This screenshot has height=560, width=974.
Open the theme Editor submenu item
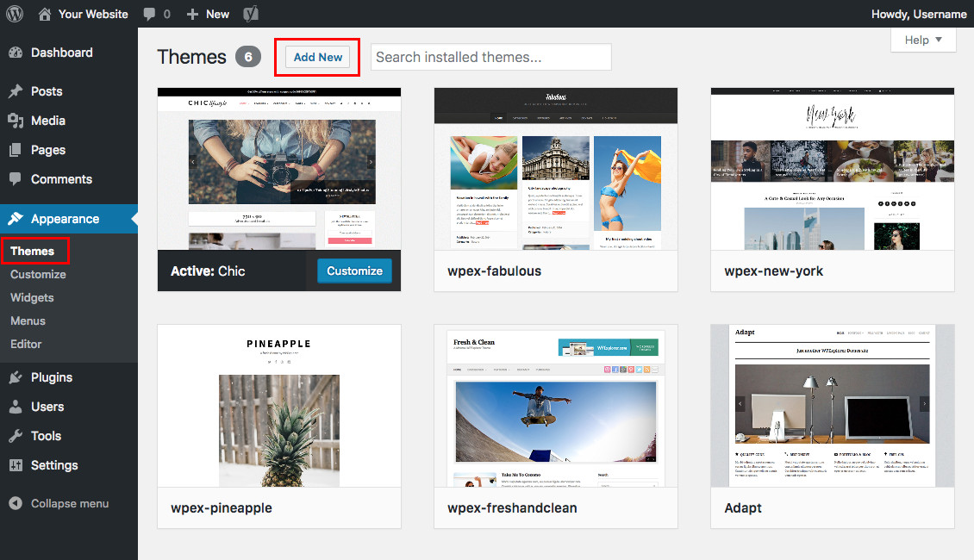coord(26,344)
